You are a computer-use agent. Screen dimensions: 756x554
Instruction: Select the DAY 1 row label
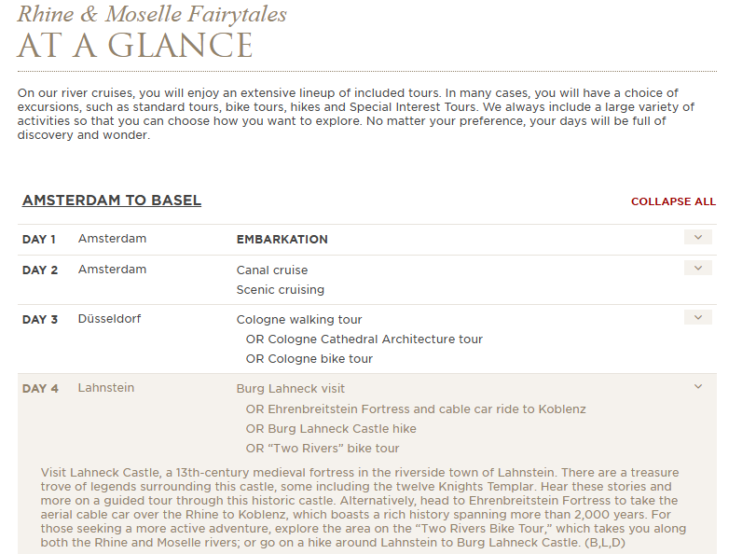click(x=39, y=240)
